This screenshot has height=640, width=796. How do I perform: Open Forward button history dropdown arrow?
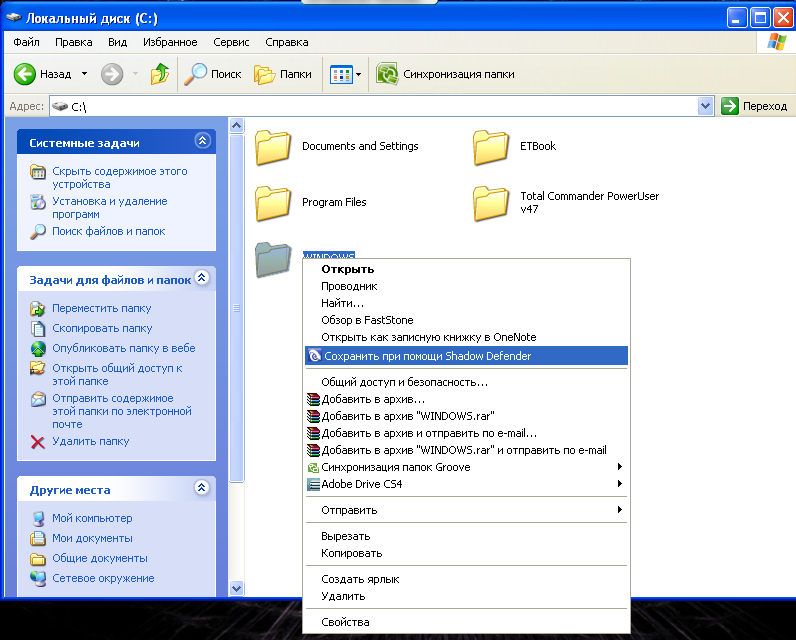(135, 74)
